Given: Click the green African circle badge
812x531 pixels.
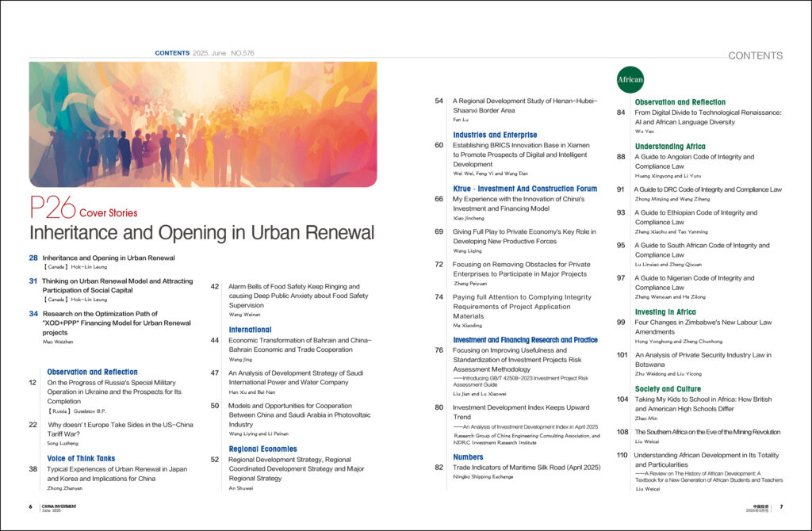Looking at the screenshot, I should [x=630, y=79].
